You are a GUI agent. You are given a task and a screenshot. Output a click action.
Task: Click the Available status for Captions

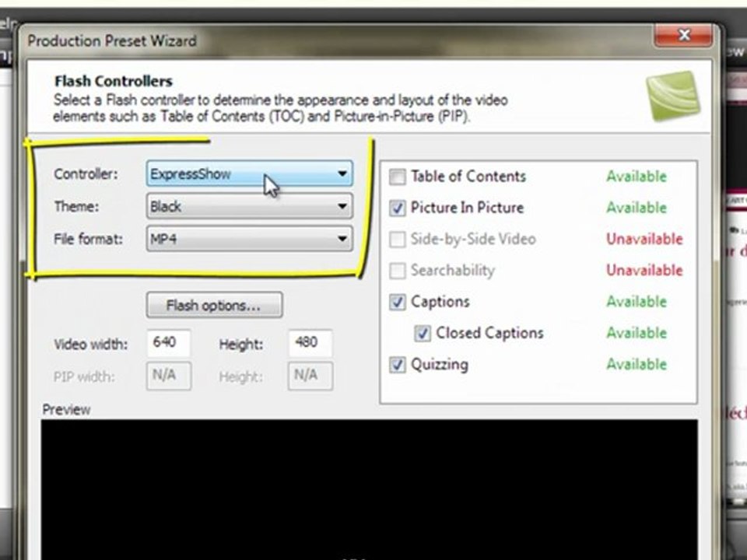point(637,302)
